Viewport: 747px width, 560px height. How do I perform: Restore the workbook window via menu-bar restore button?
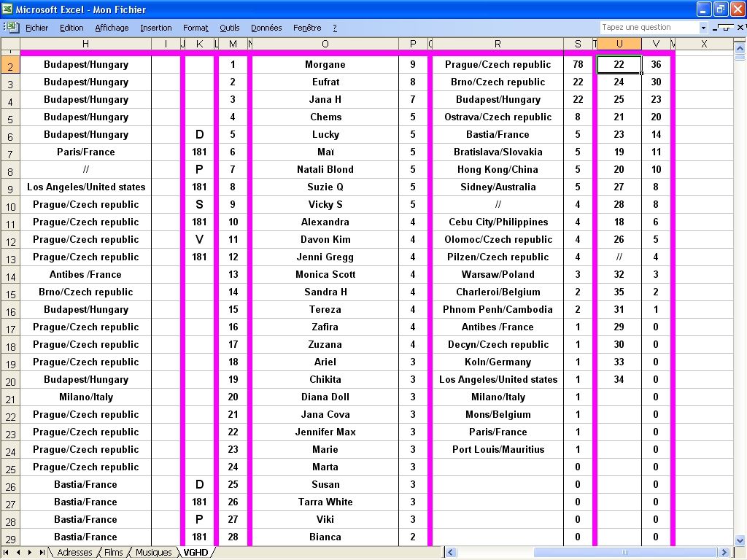726,28
